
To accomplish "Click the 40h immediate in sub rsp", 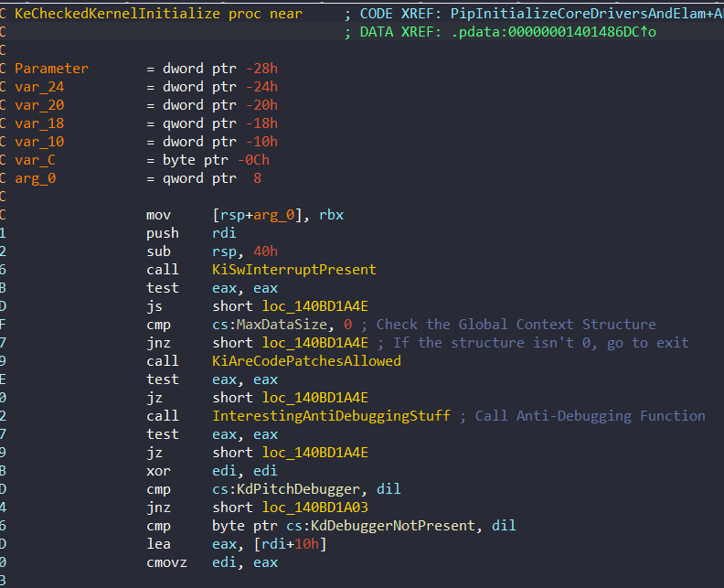I will (x=265, y=251).
